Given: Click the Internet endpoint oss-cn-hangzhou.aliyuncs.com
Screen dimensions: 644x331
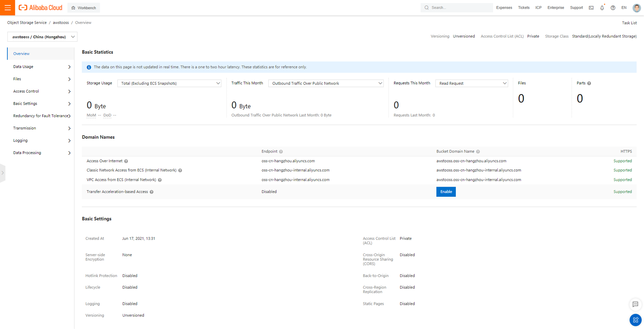Looking at the screenshot, I should [x=288, y=161].
